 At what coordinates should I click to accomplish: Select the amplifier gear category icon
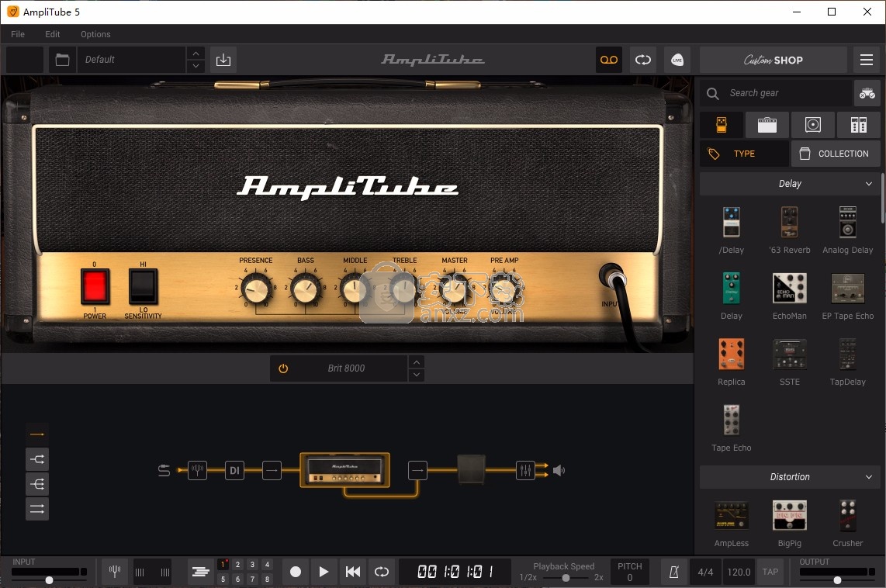coord(767,125)
